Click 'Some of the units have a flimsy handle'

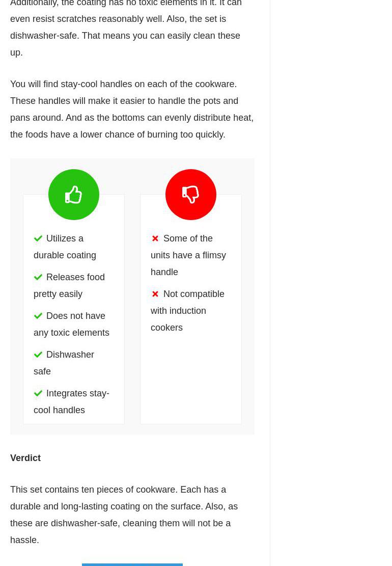[188, 255]
